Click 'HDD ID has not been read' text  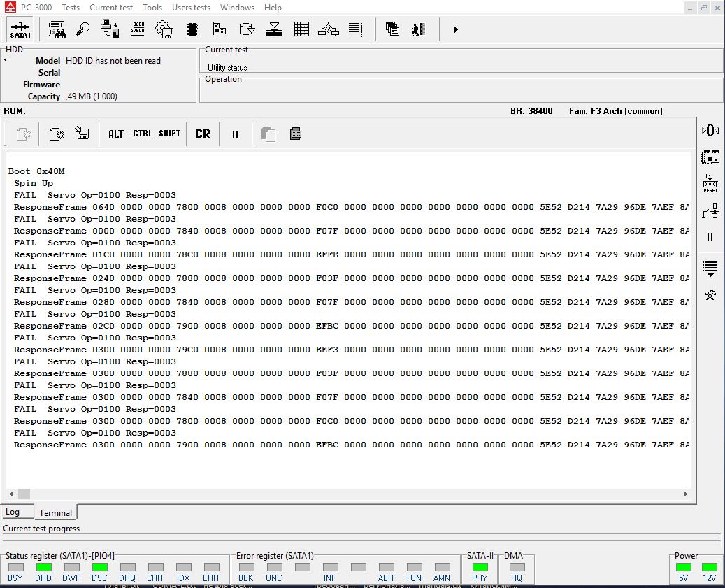point(113,61)
